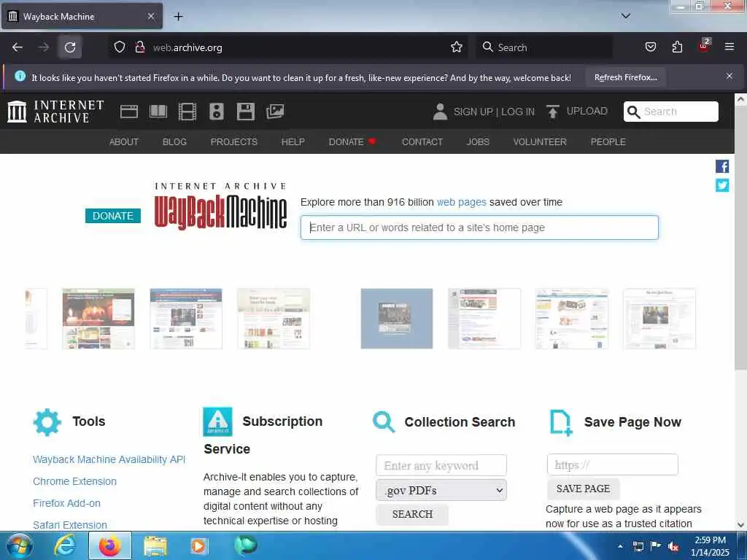Click the muted volume tray icon
Image resolution: width=747 pixels, height=560 pixels.
(673, 547)
